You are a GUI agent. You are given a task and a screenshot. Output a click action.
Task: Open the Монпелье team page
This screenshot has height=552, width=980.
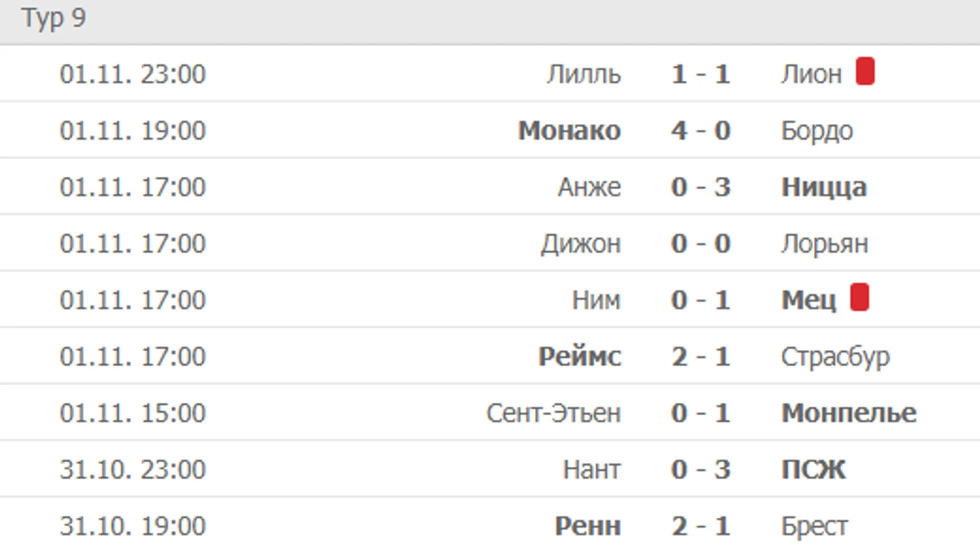pyautogui.click(x=848, y=412)
